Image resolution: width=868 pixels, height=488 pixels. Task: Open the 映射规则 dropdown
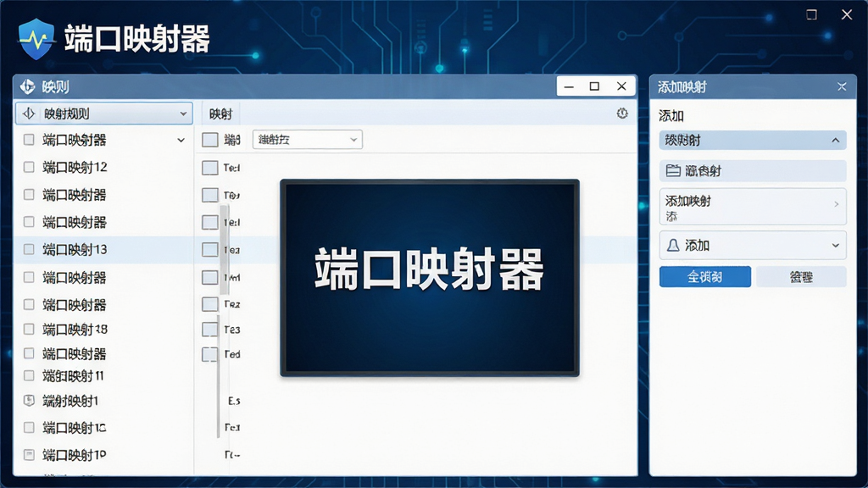pos(104,114)
